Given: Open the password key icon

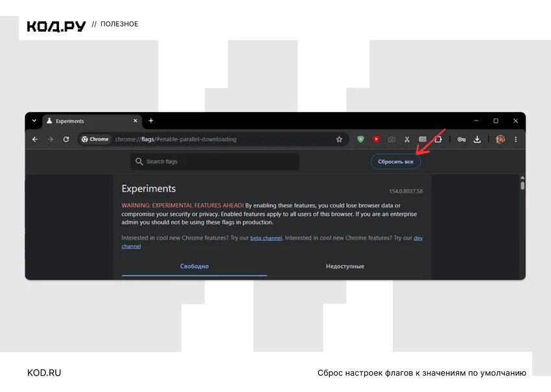Looking at the screenshot, I should [462, 139].
